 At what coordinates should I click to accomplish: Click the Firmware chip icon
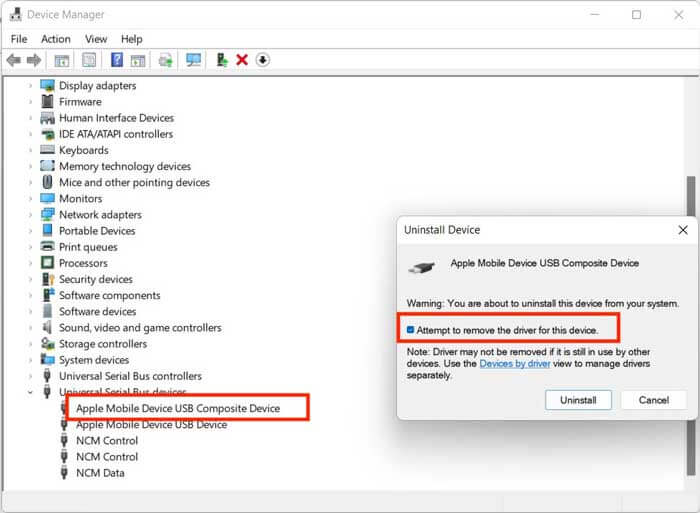point(47,101)
